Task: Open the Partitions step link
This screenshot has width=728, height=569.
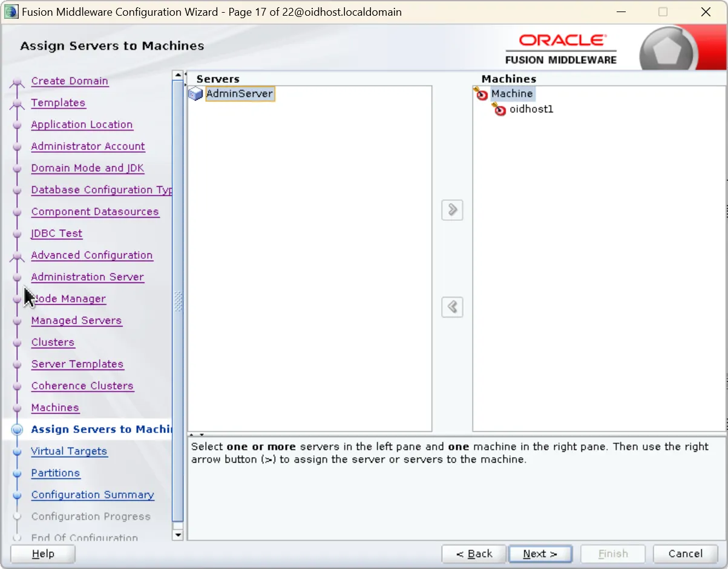Action: pos(56,473)
